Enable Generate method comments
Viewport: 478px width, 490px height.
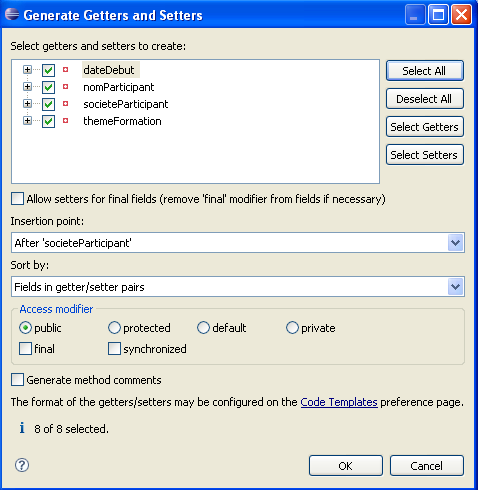[x=17, y=380]
